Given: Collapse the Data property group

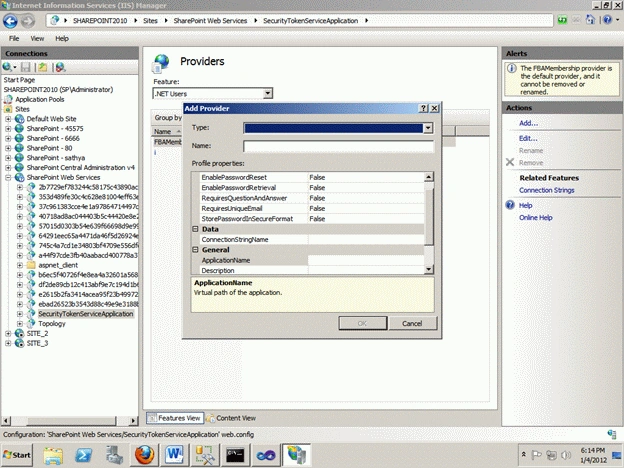Looking at the screenshot, I should pyautogui.click(x=195, y=229).
